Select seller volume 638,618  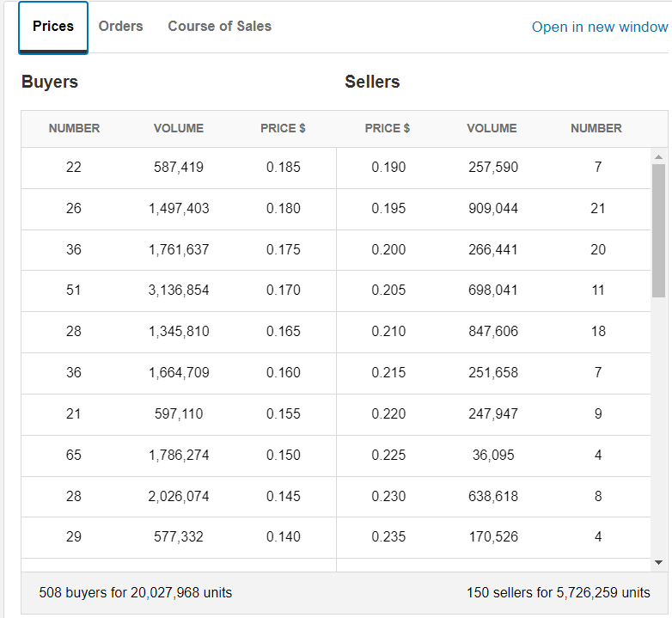coord(493,496)
